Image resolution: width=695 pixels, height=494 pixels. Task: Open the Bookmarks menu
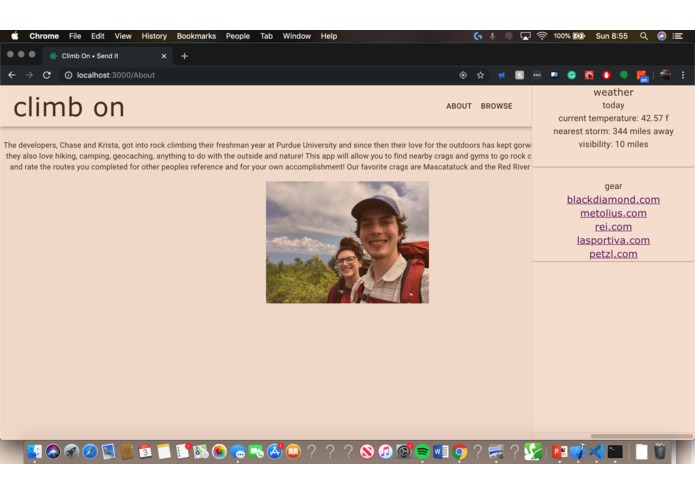(196, 36)
